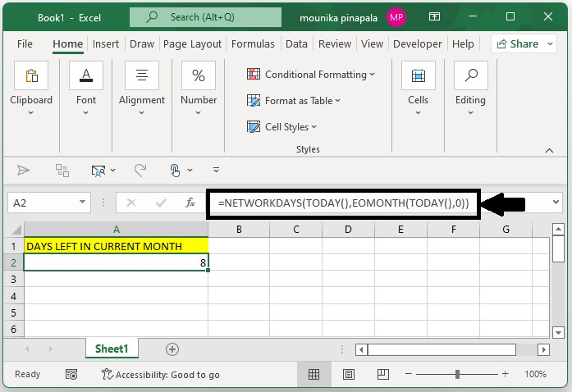
Task: Click the MP account avatar
Action: [396, 17]
